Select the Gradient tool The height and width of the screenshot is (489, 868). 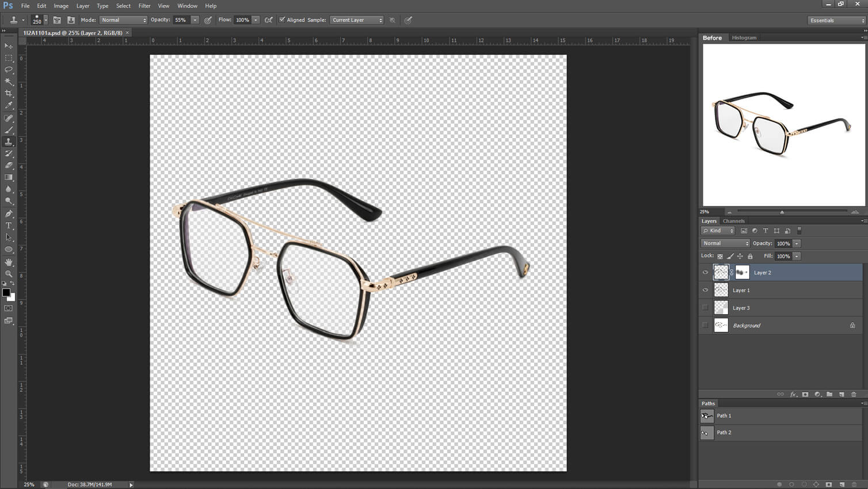click(x=9, y=177)
